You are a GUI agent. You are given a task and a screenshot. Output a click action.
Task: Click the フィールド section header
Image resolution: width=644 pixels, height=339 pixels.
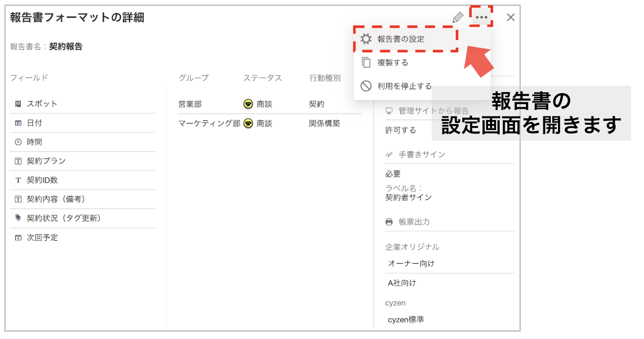[x=29, y=77]
